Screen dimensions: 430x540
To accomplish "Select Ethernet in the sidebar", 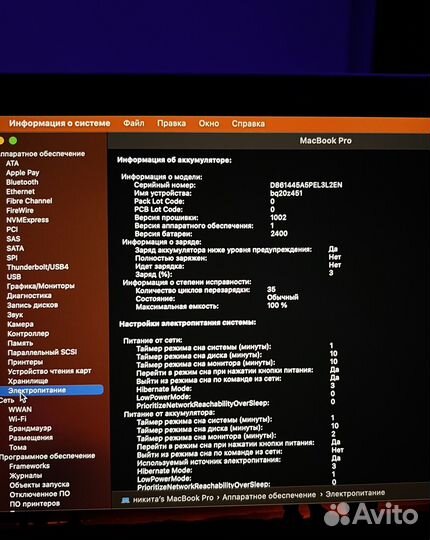I will 20,192.
